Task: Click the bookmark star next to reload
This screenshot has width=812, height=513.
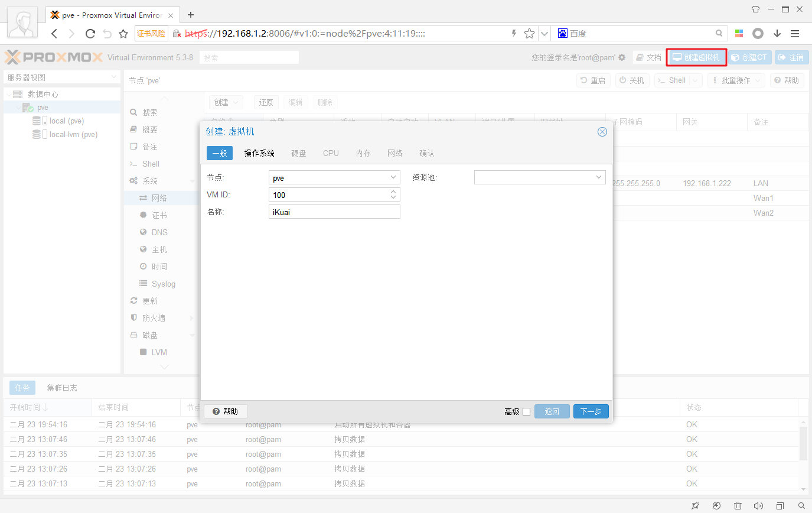Action: coord(123,34)
